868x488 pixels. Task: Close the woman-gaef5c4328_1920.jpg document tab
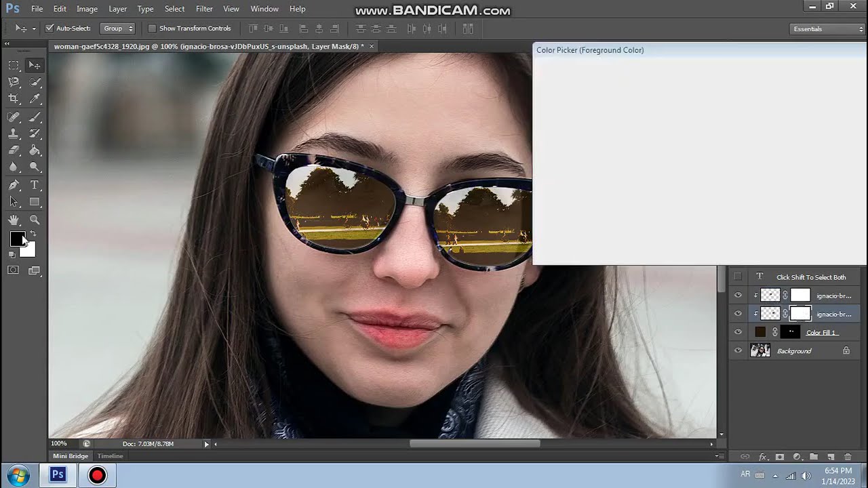[x=371, y=46]
